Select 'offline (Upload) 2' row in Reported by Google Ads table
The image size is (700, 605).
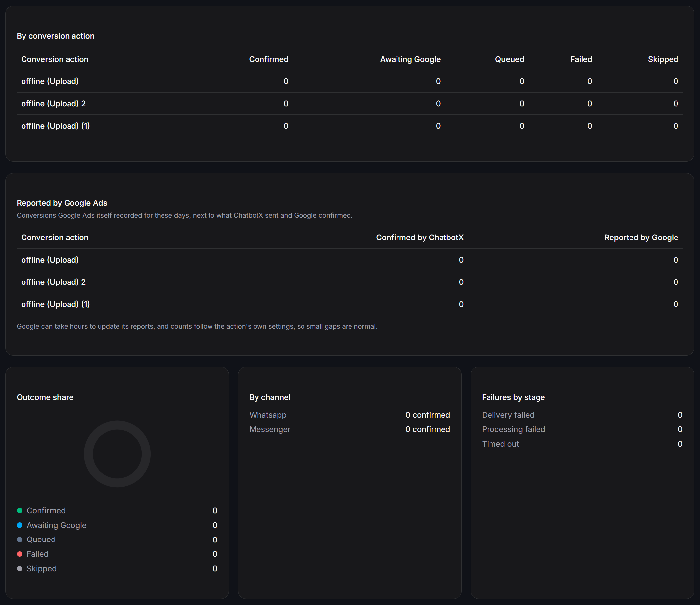350,282
